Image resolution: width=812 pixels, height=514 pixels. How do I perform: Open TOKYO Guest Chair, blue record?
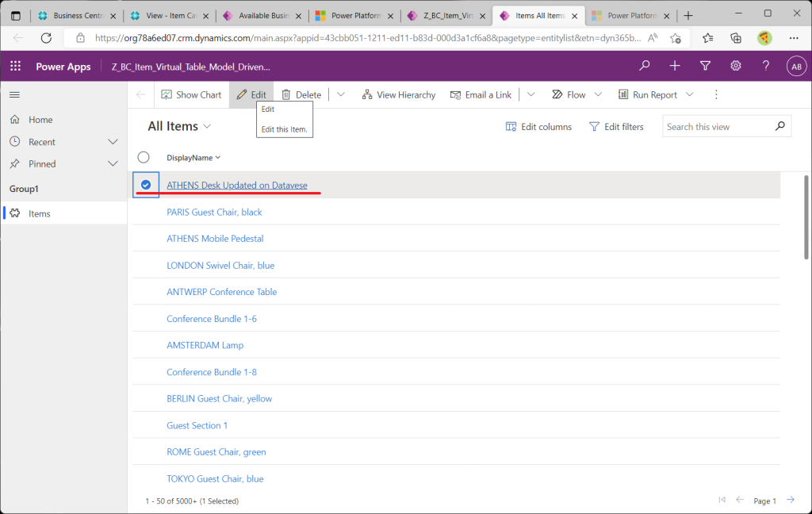tap(215, 479)
